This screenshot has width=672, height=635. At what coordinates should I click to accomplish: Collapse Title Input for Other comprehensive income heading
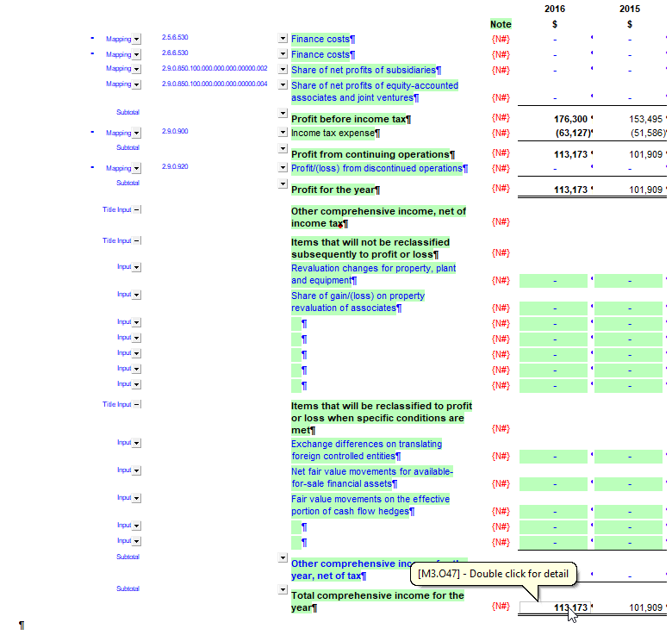click(x=136, y=210)
